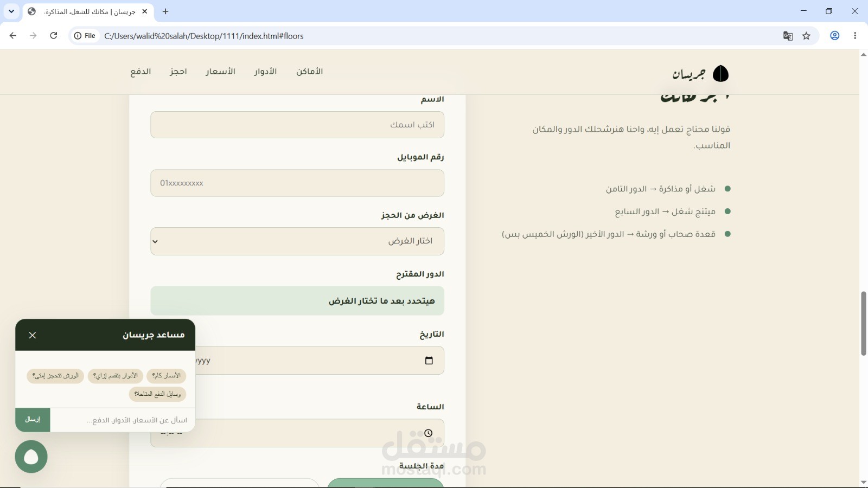Screen dimensions: 868x488
Task: Go to احجز nav link
Action: pos(178,72)
